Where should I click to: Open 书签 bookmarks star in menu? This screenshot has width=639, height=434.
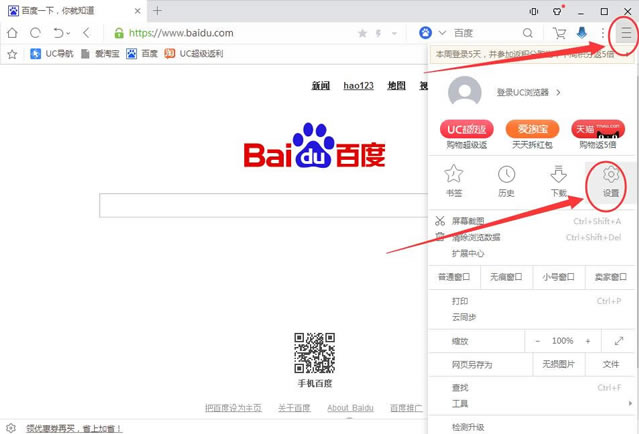[454, 181]
